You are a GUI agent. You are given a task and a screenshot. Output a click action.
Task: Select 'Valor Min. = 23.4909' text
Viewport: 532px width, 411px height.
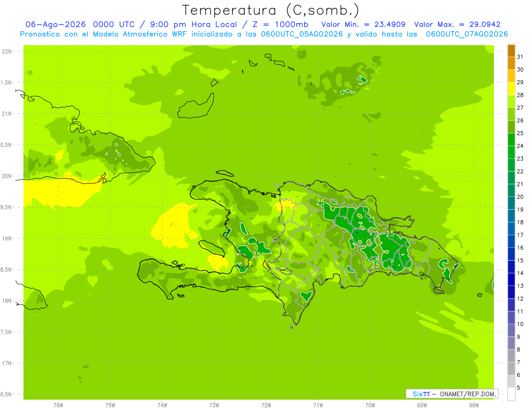[x=363, y=24]
